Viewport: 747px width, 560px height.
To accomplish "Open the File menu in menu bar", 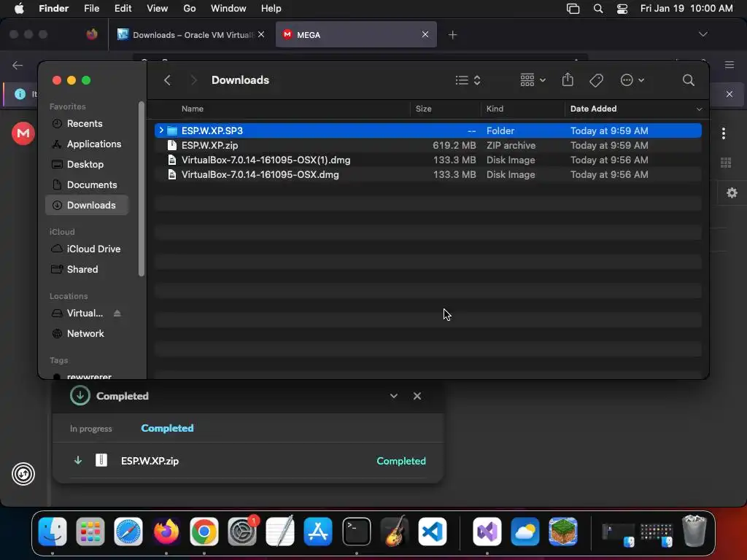I will (x=91, y=9).
